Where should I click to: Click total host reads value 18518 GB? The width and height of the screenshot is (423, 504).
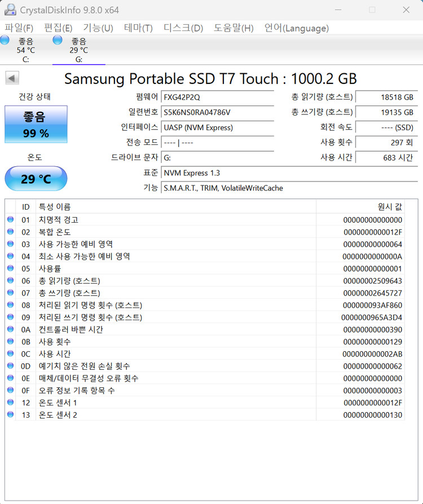click(x=386, y=98)
